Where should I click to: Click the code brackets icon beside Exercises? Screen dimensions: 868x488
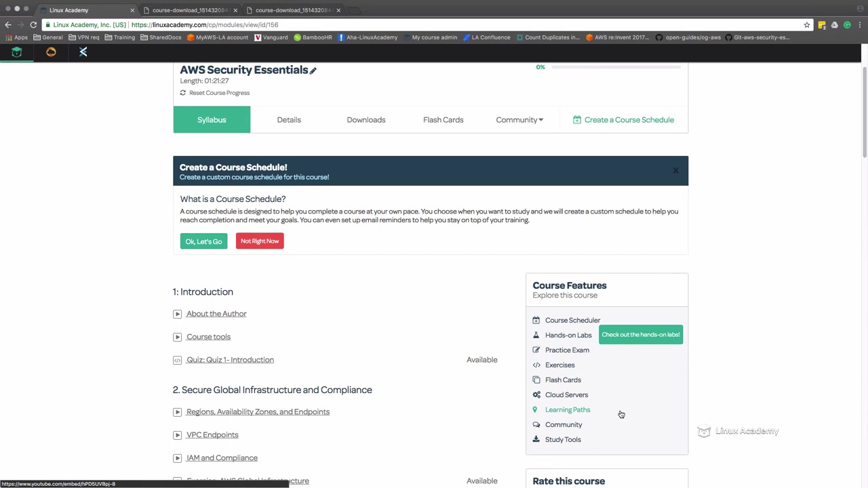pos(536,365)
